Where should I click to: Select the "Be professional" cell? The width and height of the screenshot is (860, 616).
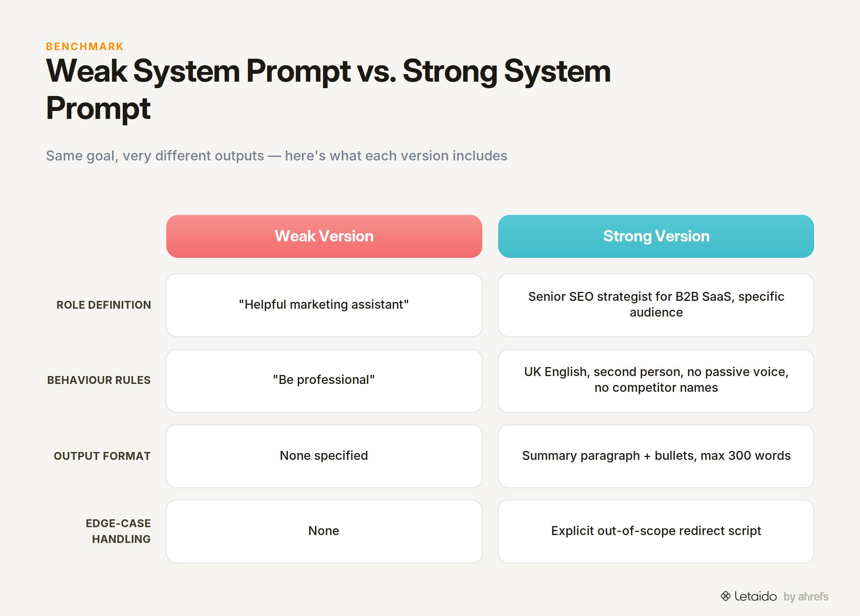point(324,381)
